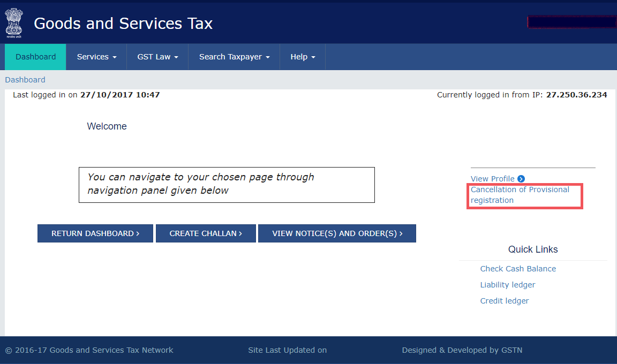Click the Goods and Services Tax Network footer text
The height and width of the screenshot is (364, 617).
pyautogui.click(x=89, y=350)
